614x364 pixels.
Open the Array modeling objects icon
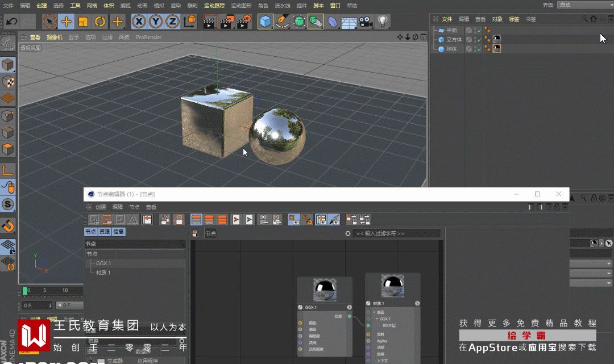316,21
